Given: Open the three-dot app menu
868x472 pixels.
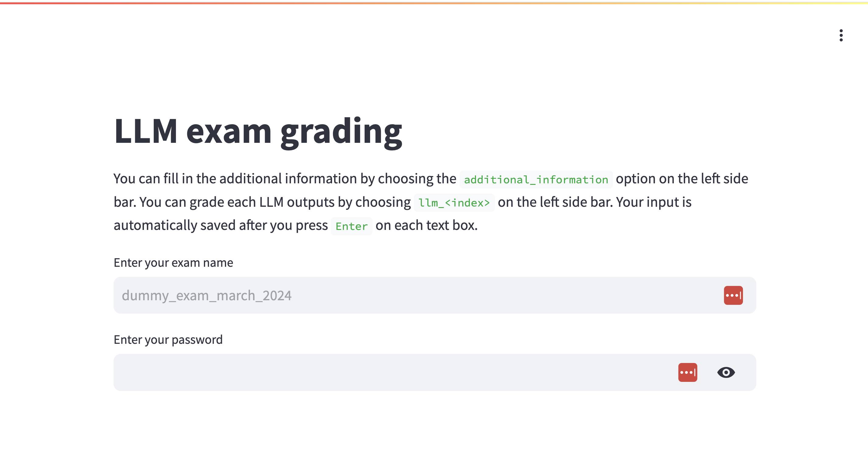Looking at the screenshot, I should click(841, 35).
